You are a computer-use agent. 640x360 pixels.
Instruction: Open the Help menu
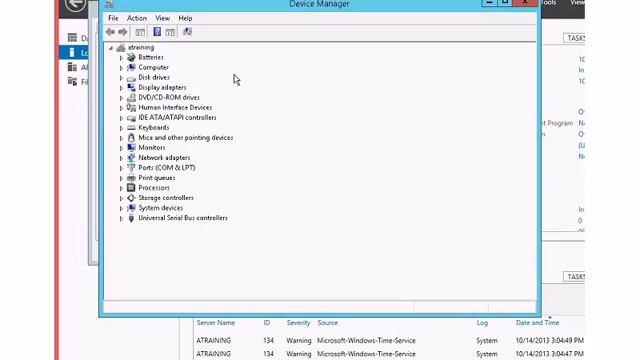click(x=185, y=18)
